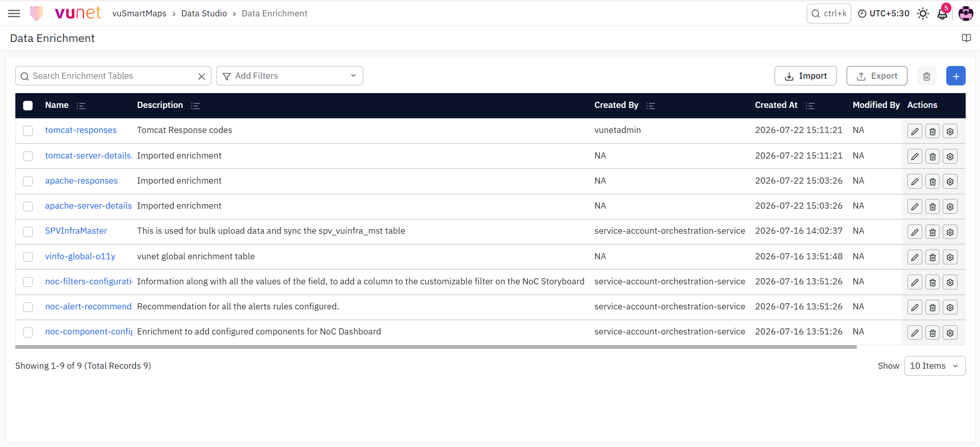The image size is (980, 447).
Task: Clear the search box with X icon
Action: (201, 76)
